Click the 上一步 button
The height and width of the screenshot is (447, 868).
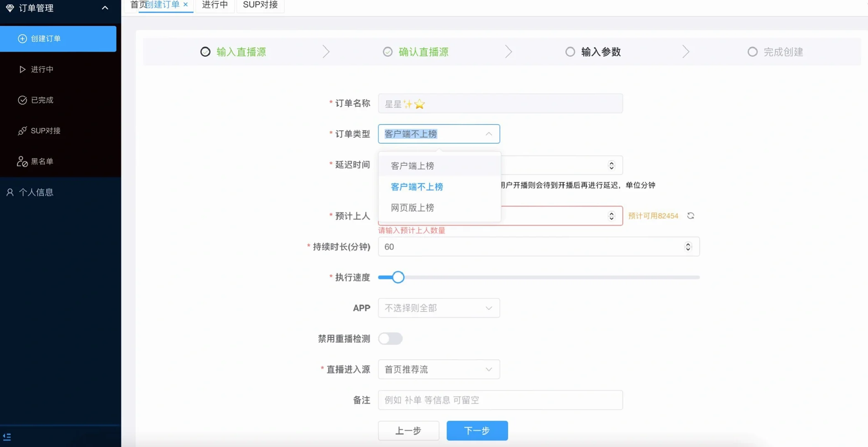pos(408,430)
